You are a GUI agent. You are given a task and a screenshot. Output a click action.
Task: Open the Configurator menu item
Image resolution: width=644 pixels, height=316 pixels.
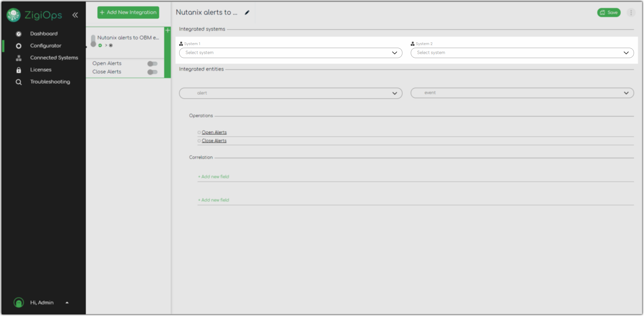coord(46,46)
